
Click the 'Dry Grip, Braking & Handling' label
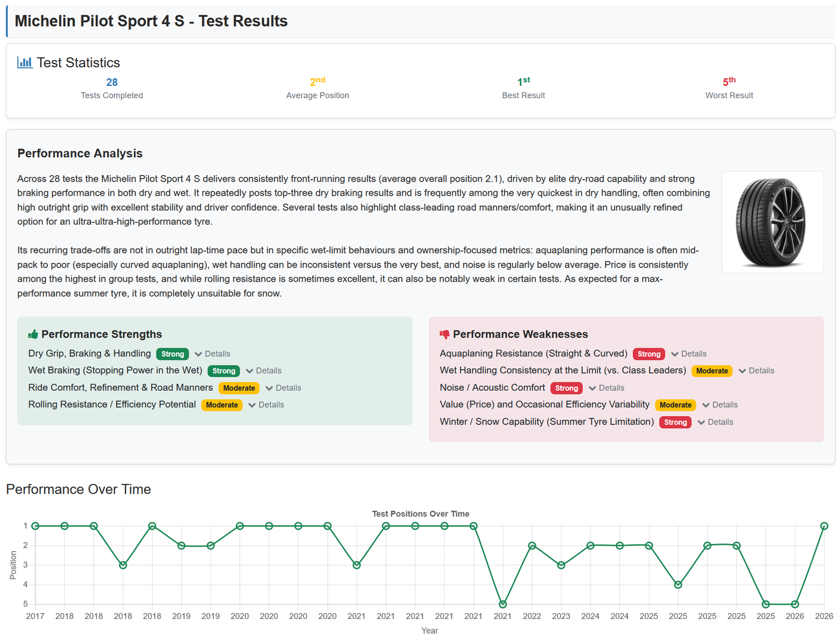pos(90,354)
